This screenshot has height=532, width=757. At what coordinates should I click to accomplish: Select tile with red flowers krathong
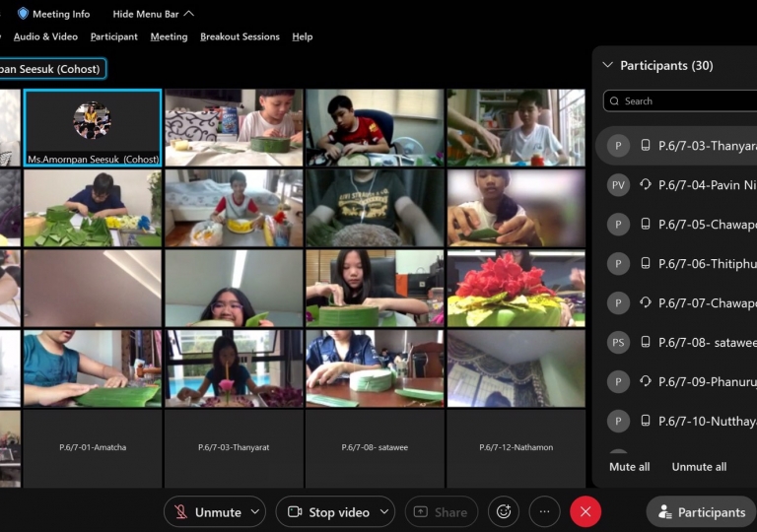point(516,289)
